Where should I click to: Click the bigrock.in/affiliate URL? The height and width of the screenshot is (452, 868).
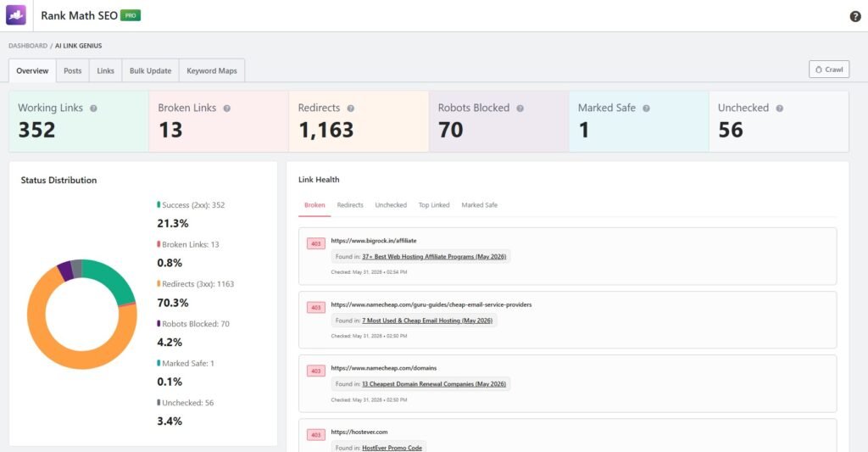[x=374, y=241]
